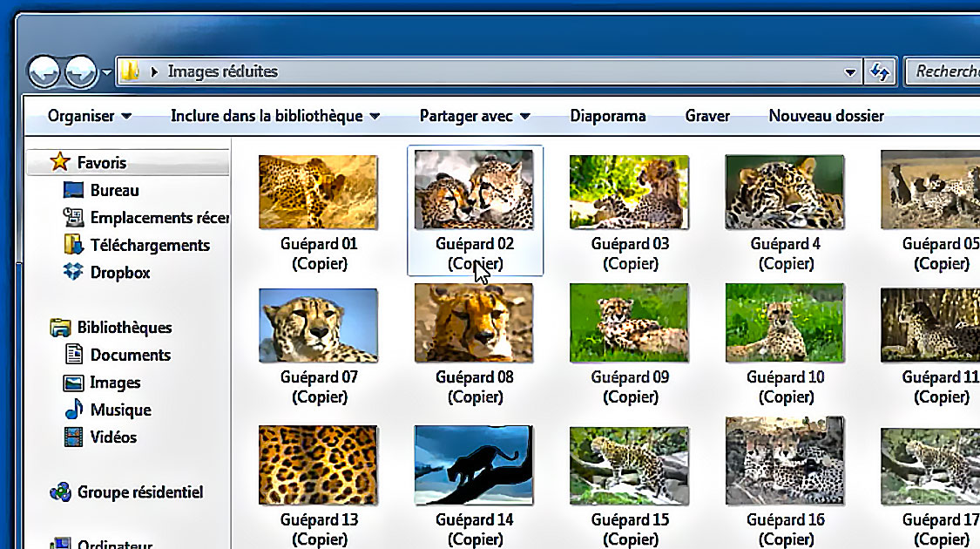This screenshot has width=980, height=549.
Task: Open the Documents library label
Action: 131,356
